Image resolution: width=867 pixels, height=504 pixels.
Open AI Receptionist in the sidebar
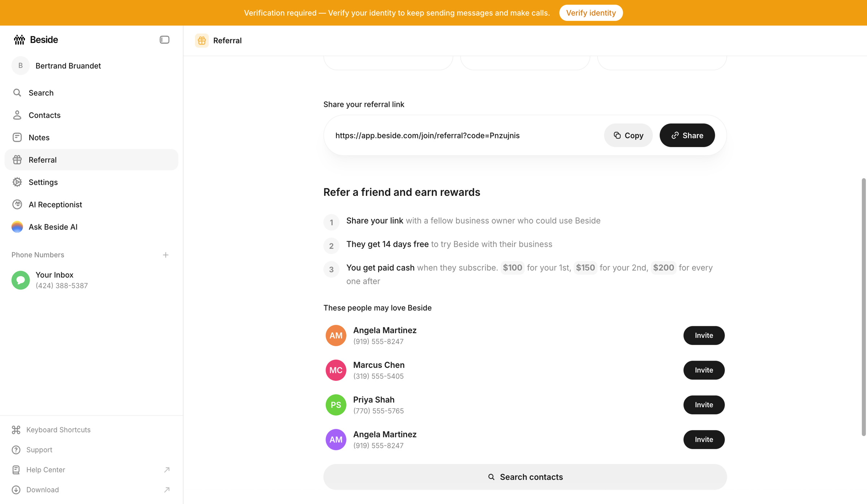(91, 204)
